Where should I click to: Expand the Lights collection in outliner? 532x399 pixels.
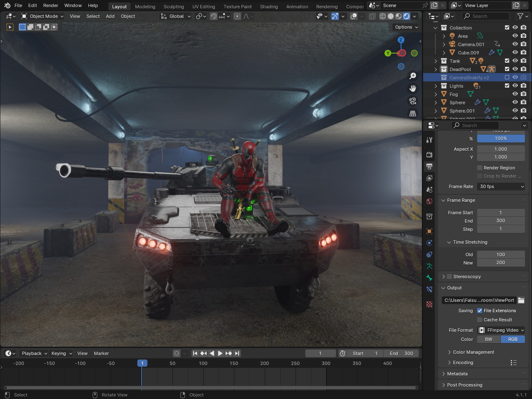click(436, 86)
